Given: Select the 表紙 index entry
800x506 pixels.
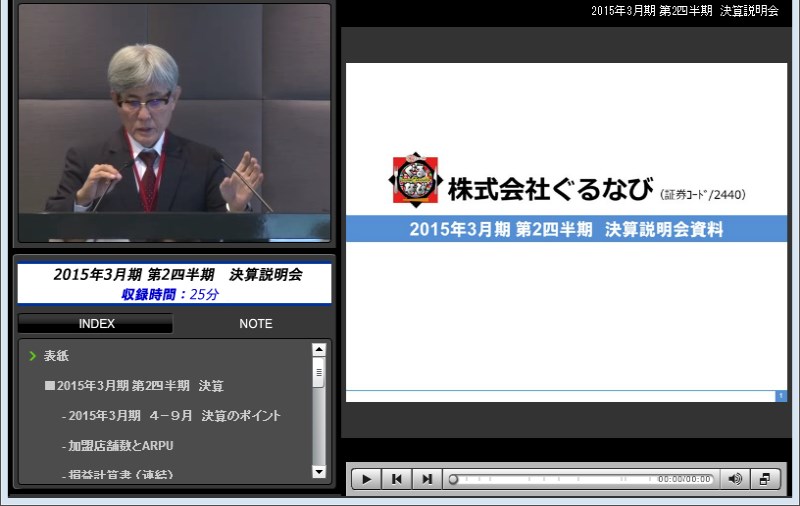Looking at the screenshot, I should coord(56,356).
